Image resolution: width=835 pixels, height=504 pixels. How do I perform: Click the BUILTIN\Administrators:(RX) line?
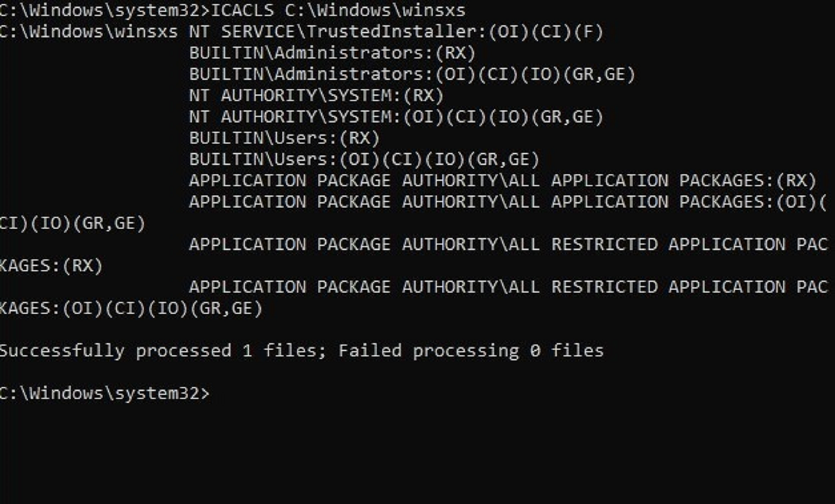click(x=332, y=53)
